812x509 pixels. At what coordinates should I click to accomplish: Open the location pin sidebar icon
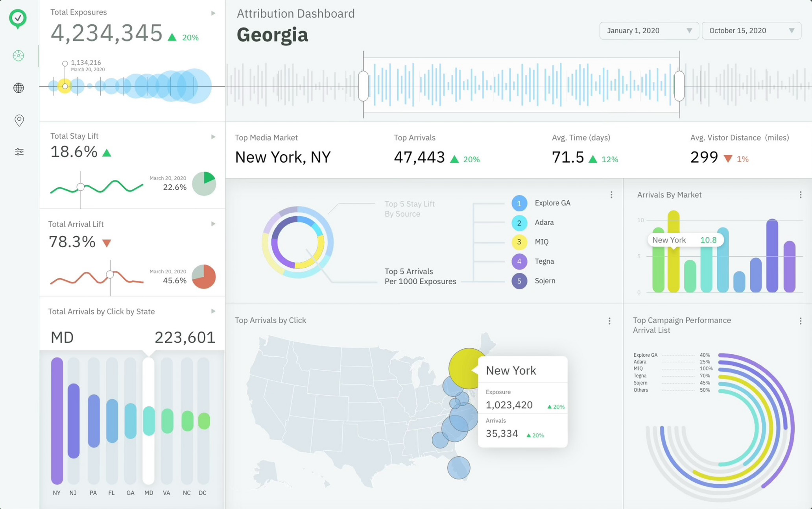coord(19,120)
